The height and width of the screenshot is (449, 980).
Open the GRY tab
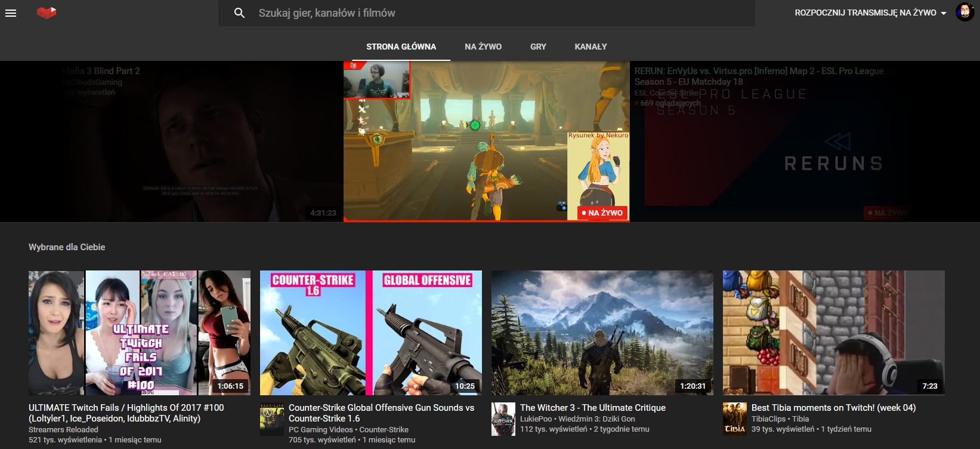coord(538,47)
